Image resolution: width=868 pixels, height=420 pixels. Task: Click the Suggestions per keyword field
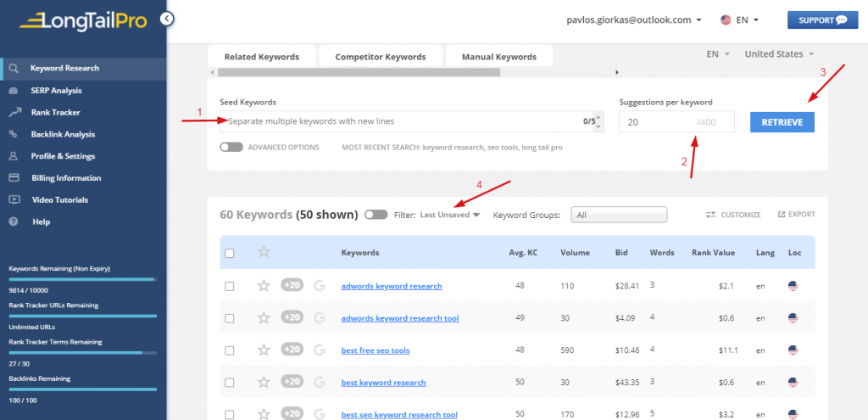click(x=677, y=121)
